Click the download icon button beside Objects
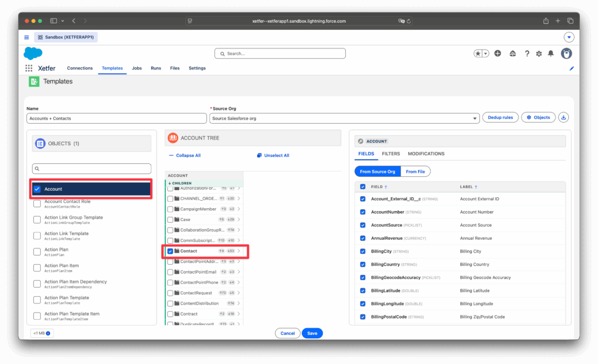This screenshot has width=598, height=364. coord(564,118)
